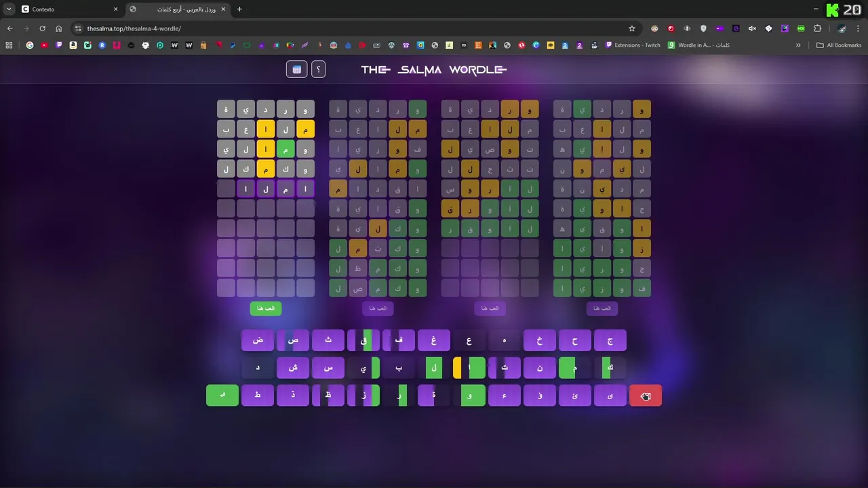
Task: Open the apps grid in bookmarks bar
Action: point(9,45)
